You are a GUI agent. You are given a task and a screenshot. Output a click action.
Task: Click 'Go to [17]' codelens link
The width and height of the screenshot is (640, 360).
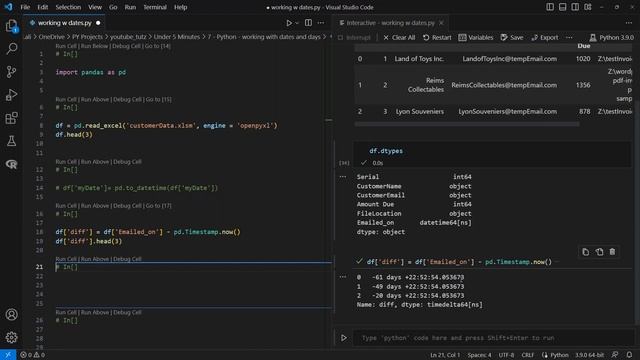click(x=158, y=206)
